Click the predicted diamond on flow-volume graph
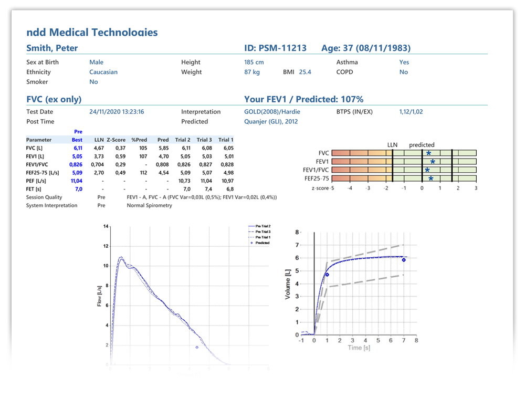 [197, 347]
